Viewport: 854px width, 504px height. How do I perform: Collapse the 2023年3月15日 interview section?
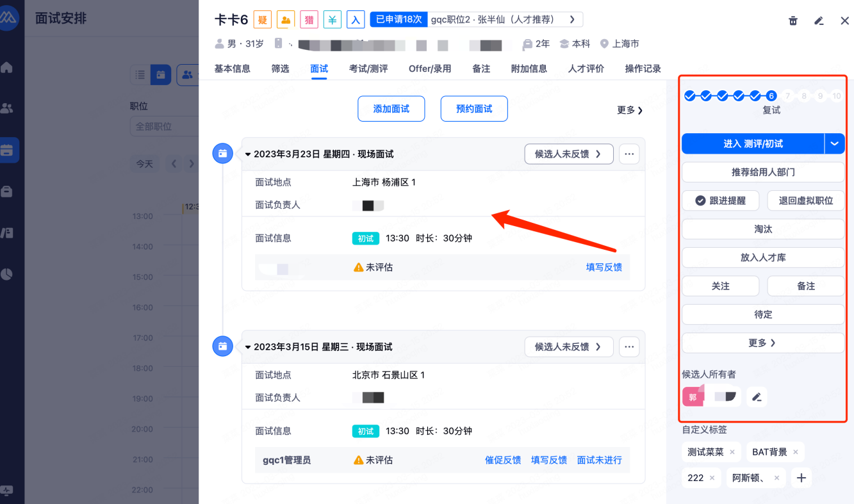(248, 347)
